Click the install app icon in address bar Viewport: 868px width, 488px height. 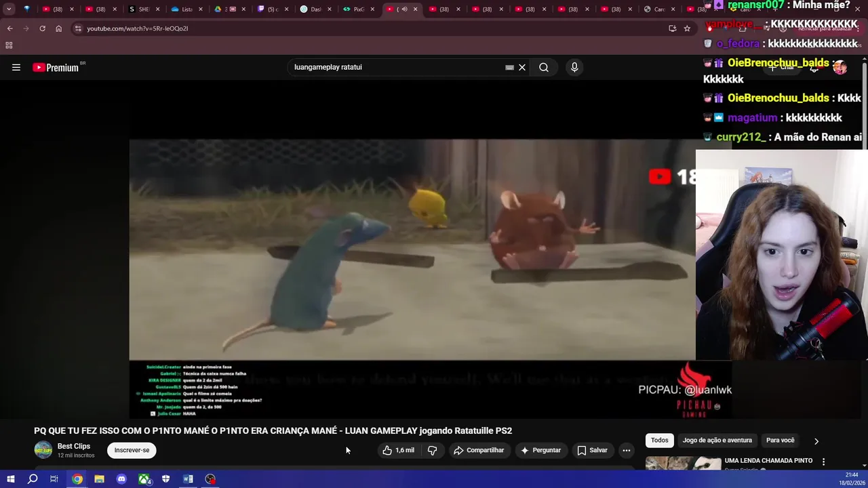click(672, 28)
